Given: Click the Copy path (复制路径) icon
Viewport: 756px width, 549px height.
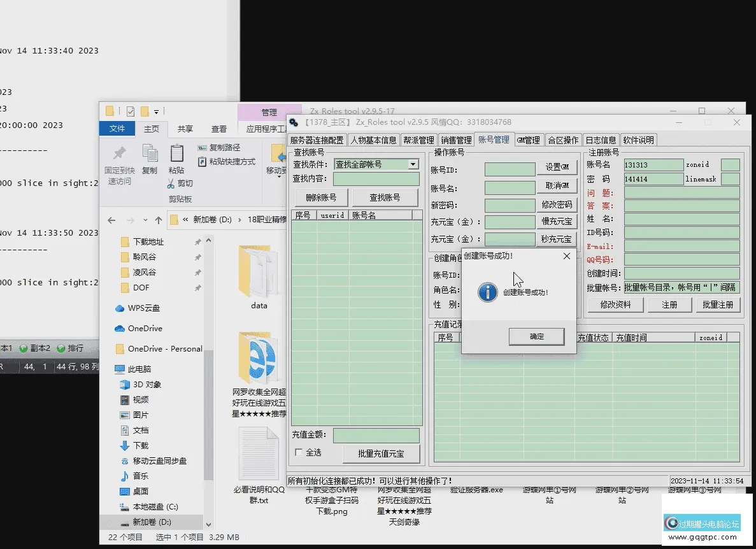Looking at the screenshot, I should 203,147.
